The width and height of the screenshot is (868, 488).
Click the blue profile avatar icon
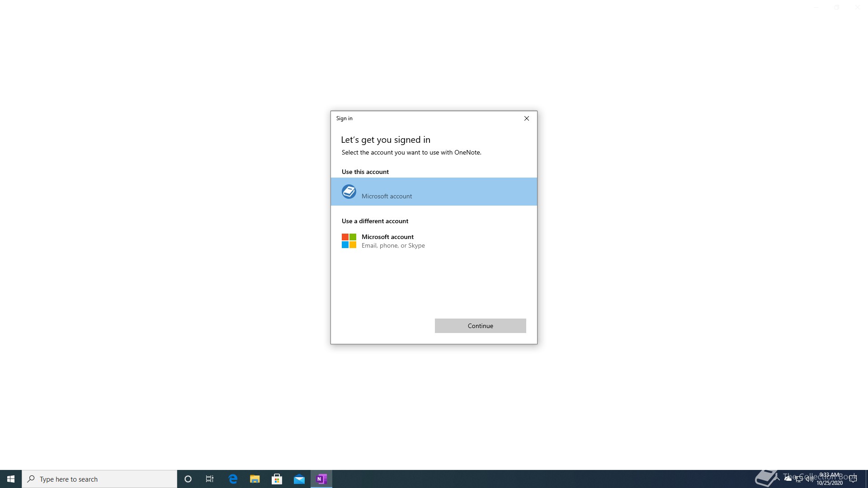(x=349, y=192)
